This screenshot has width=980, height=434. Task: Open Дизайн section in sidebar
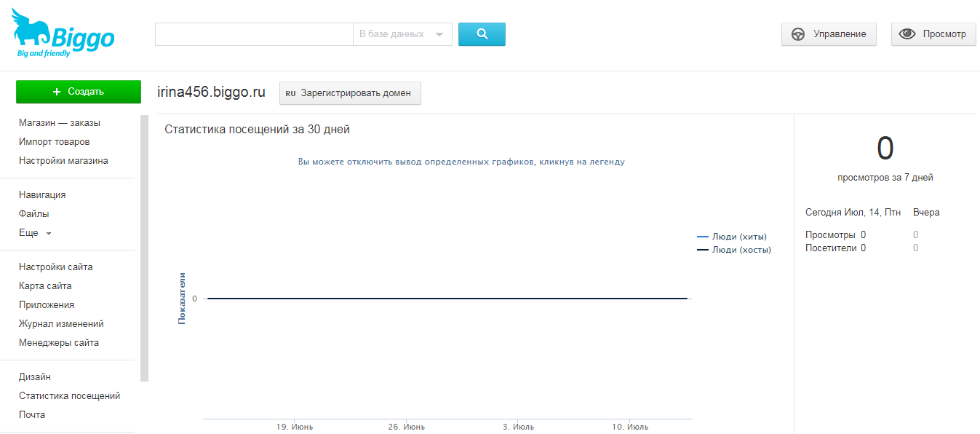pos(35,377)
